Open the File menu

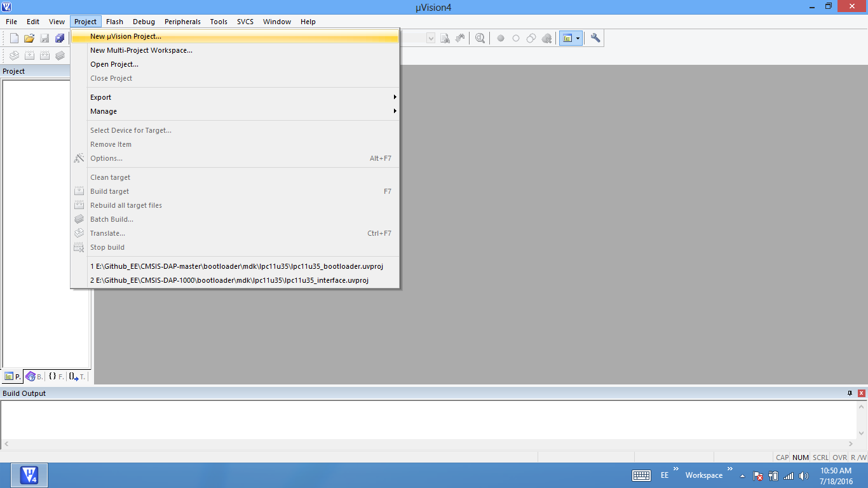point(11,22)
